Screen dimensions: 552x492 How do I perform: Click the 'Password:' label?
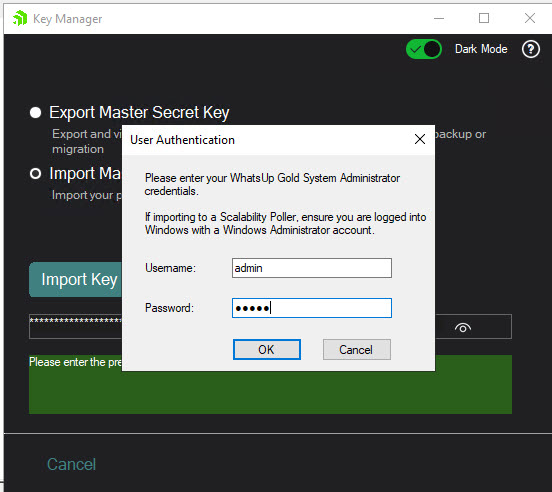(169, 308)
